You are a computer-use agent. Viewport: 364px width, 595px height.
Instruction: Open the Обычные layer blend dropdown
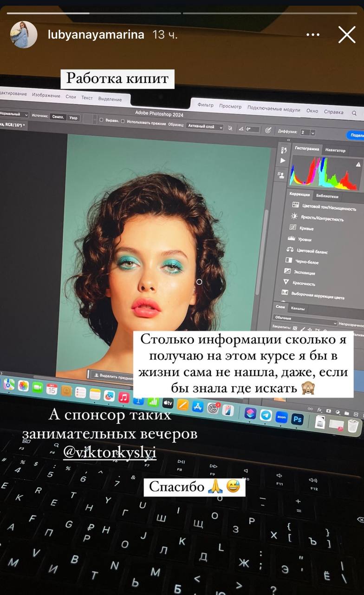coord(305,320)
